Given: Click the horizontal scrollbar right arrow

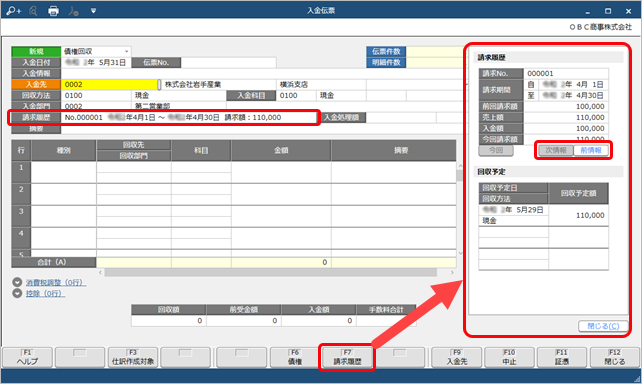Looking at the screenshot, I should coord(452,272).
